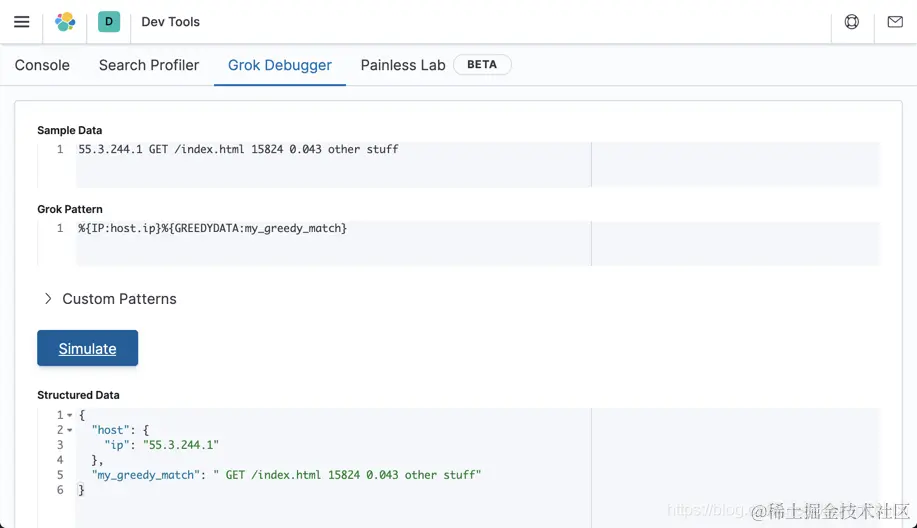Collapse the line 1 fold arrow in Structured Data
The image size is (917, 528).
(x=70, y=415)
